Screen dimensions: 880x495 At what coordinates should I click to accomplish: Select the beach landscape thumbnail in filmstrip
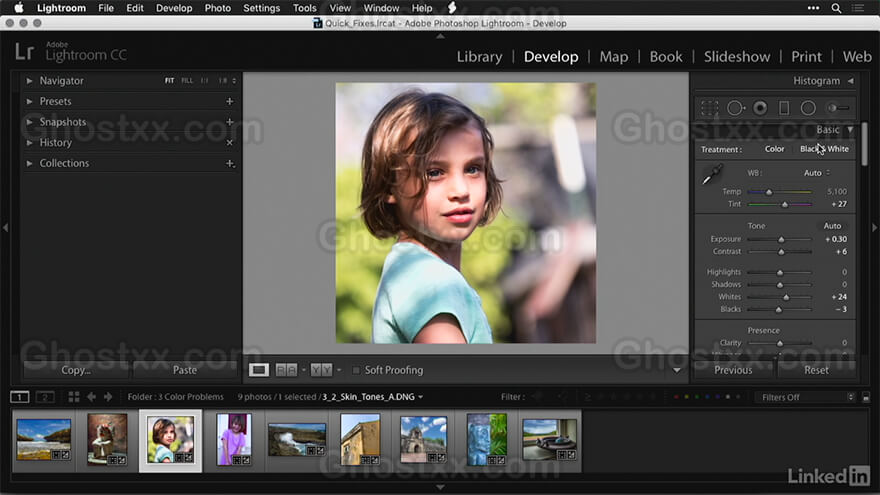coord(44,440)
